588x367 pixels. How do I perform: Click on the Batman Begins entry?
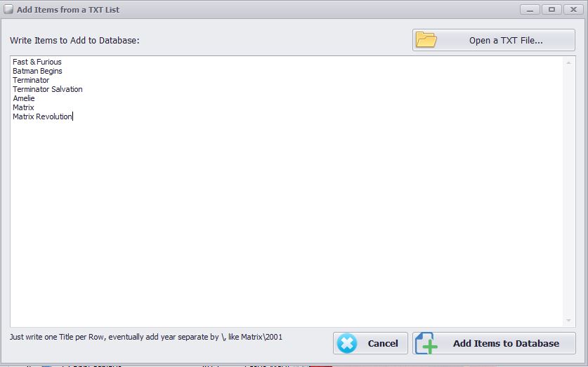[x=37, y=71]
